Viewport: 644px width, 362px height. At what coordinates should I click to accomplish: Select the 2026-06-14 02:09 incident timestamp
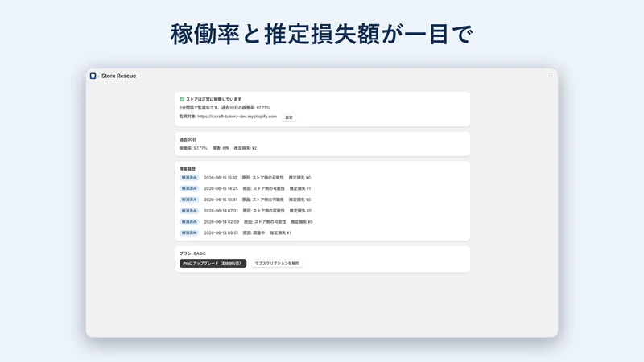click(x=221, y=222)
